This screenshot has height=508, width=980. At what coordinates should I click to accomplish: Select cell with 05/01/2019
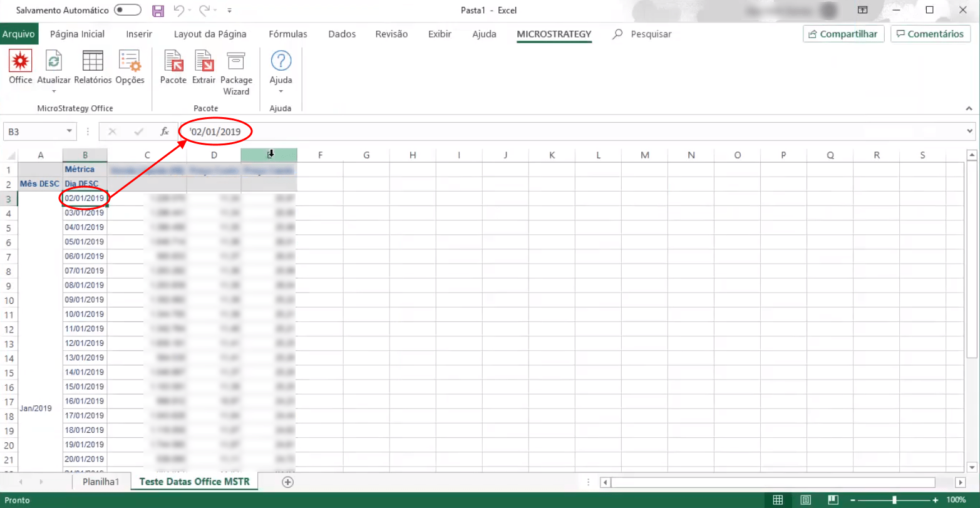tap(85, 242)
